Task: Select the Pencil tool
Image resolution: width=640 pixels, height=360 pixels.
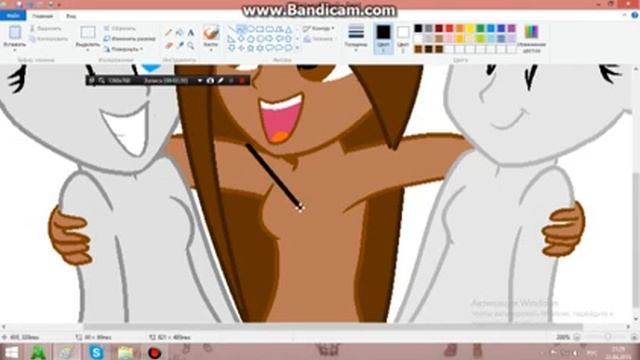Action: (x=169, y=33)
